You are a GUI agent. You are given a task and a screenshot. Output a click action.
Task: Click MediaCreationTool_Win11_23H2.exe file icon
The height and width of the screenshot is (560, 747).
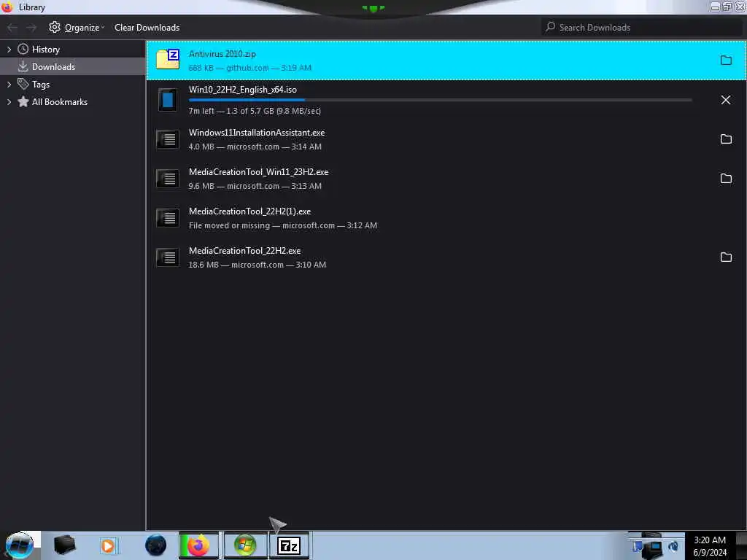pos(168,179)
